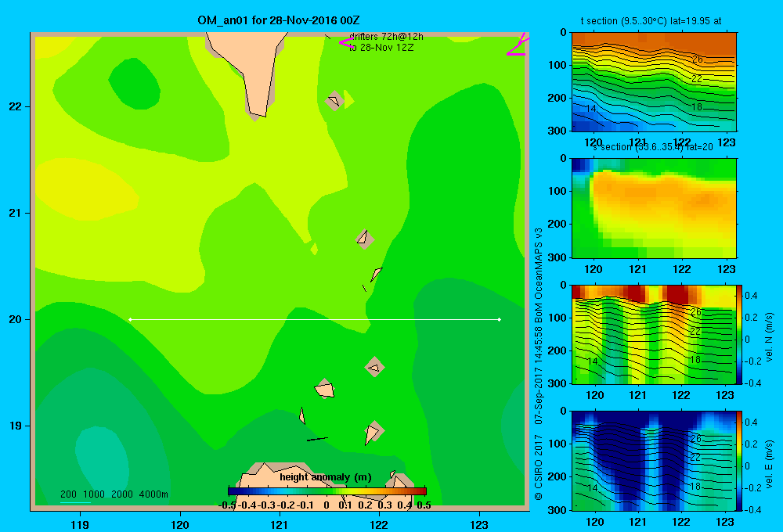The height and width of the screenshot is (532, 783).
Task: Click the magenta drifter marker near the map's northeast corner
Action: tap(518, 45)
